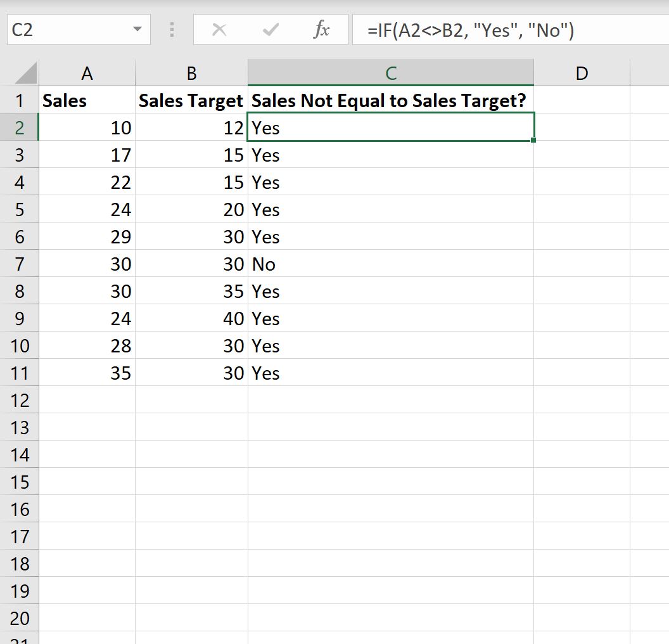Click the Insert Function fx icon
669x644 pixels.
(x=322, y=29)
